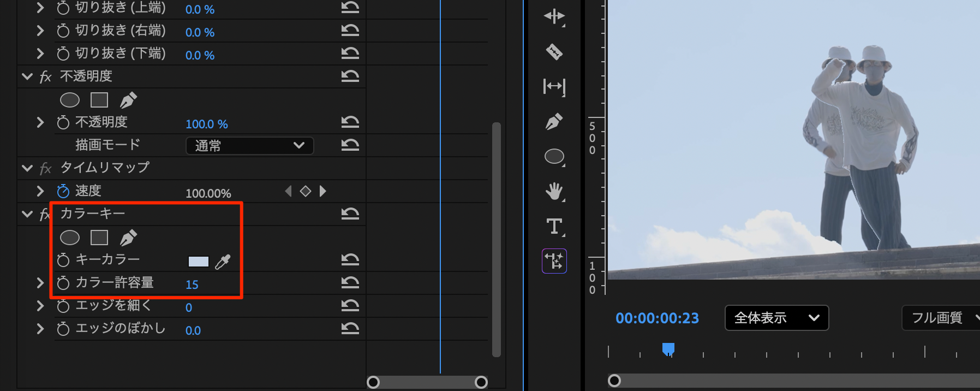Select the Ellipse tool in toolbar
Screen dimensions: 980x391
554,157
